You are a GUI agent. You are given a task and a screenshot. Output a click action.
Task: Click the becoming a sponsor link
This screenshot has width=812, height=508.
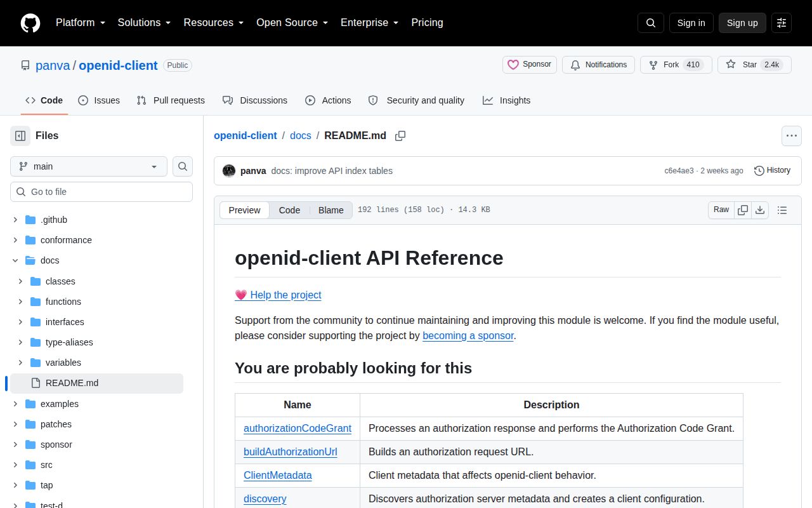tap(468, 335)
